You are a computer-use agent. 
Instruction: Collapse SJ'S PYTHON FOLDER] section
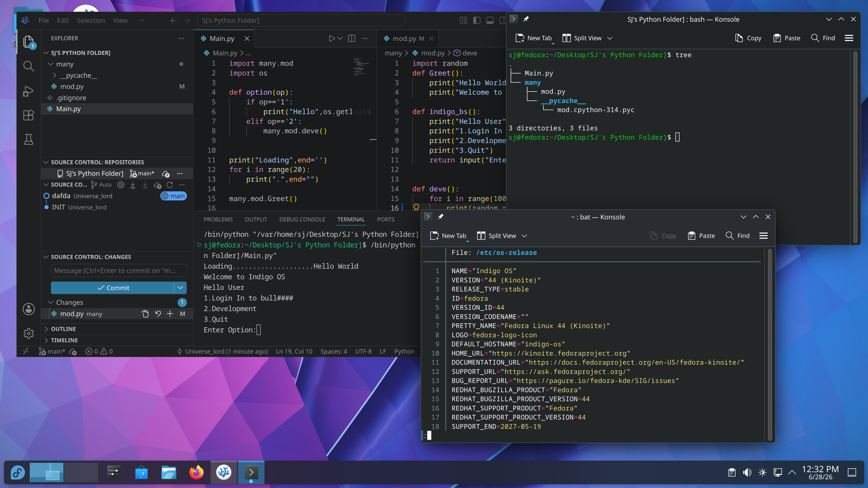coord(46,53)
